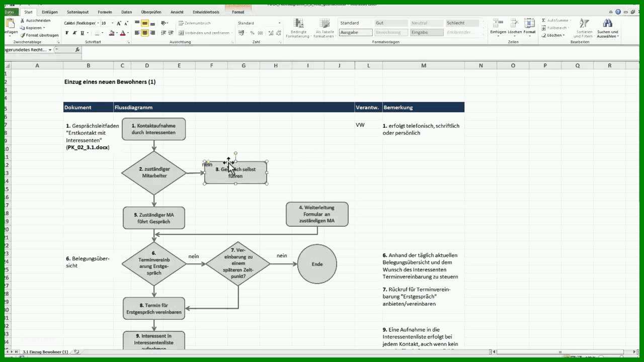Viewport: 644px width, 362px height.
Task: Click the Ausschneiden scissors icon
Action: pyautogui.click(x=22, y=21)
